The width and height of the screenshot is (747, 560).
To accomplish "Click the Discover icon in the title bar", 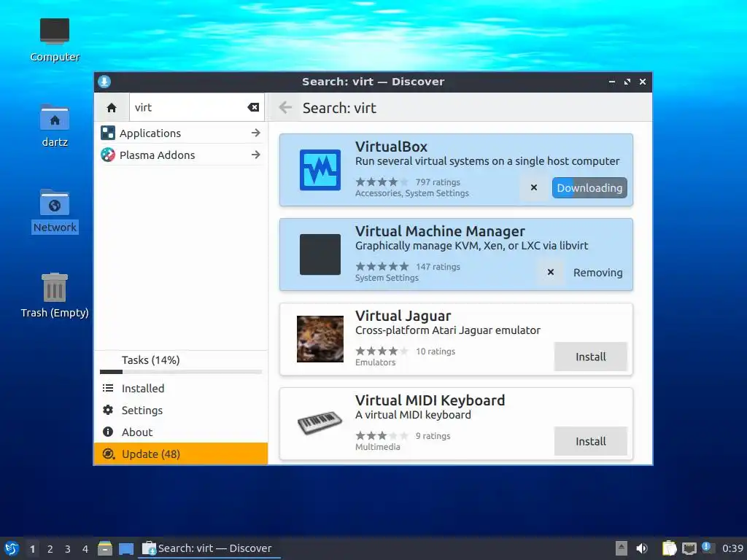I will [104, 82].
